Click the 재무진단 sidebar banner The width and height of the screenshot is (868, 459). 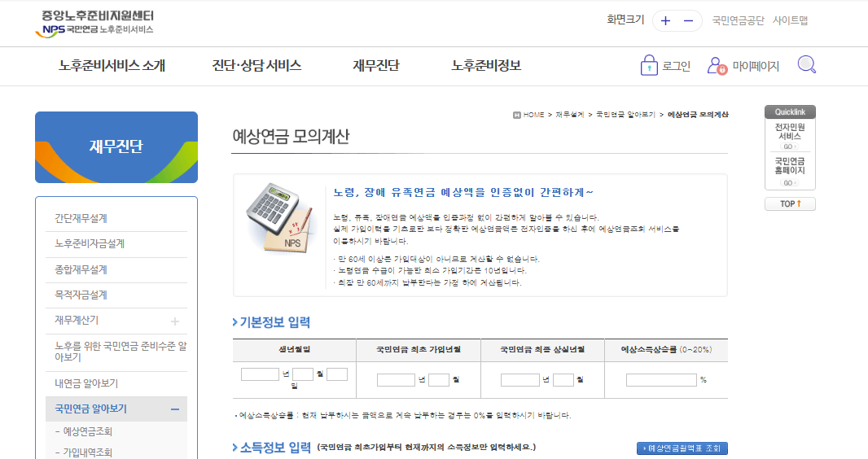click(x=116, y=147)
